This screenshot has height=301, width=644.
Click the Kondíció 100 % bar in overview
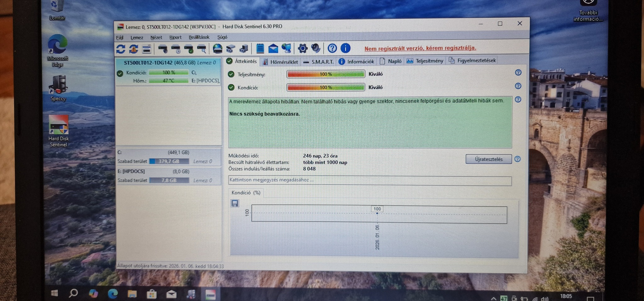(x=326, y=87)
